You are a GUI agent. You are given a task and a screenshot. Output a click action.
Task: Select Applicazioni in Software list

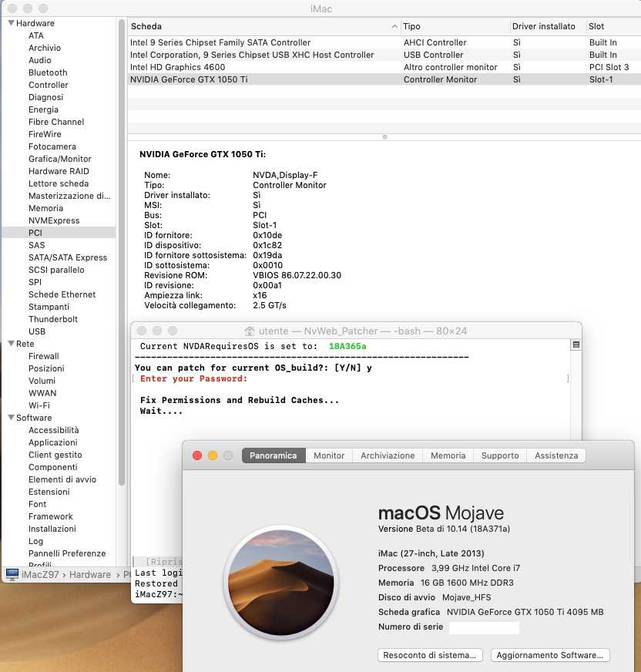click(52, 442)
